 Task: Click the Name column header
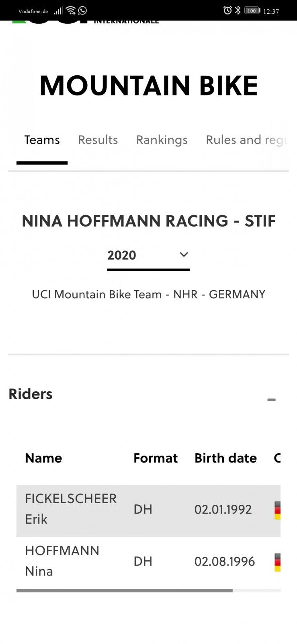[43, 458]
